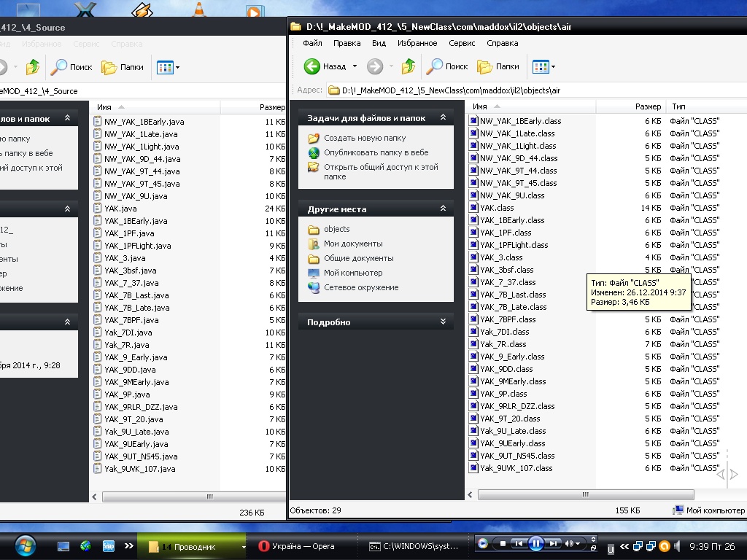747x560 pixels.
Task: Click Поиск in the left 4_Source window
Action: tap(71, 67)
